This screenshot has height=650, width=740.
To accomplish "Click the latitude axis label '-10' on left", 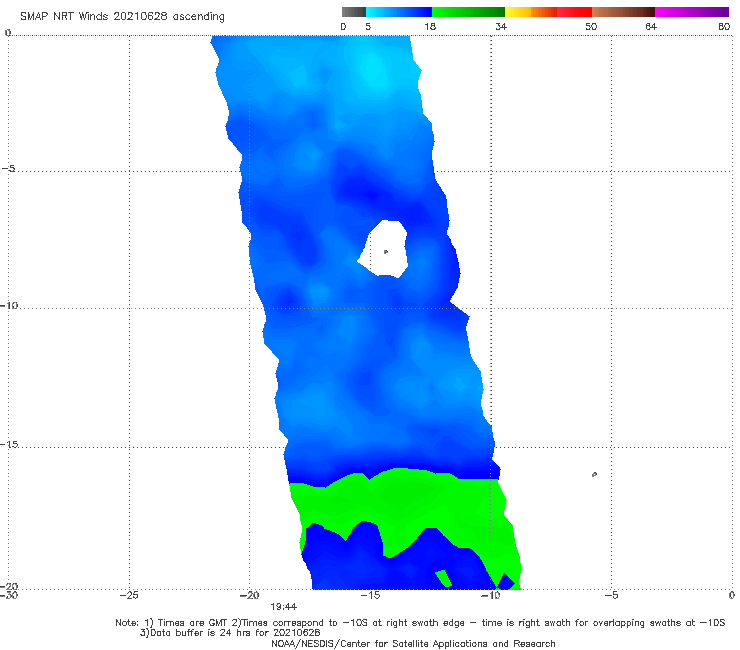I will tap(9, 305).
